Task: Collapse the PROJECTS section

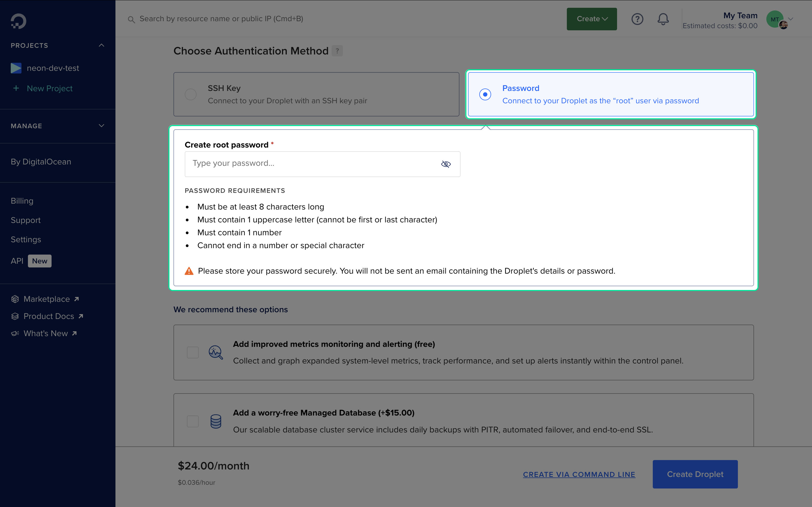Action: pyautogui.click(x=101, y=45)
